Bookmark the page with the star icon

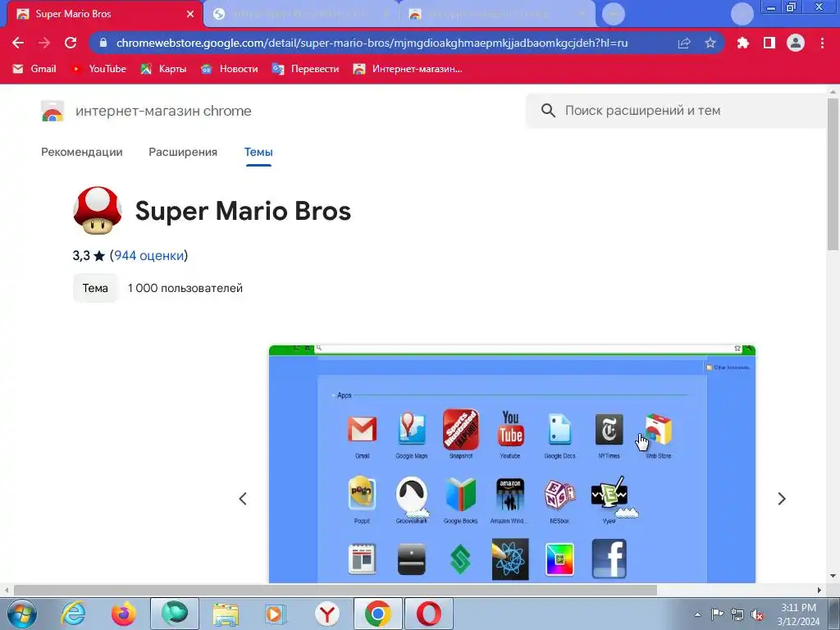pos(710,43)
